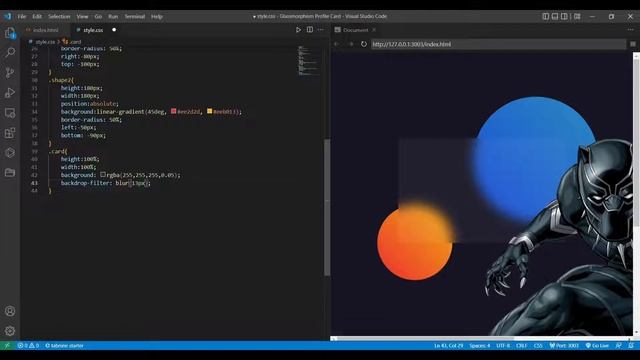Click the remote window icon in status bar
The height and width of the screenshot is (360, 640).
pos(7,345)
